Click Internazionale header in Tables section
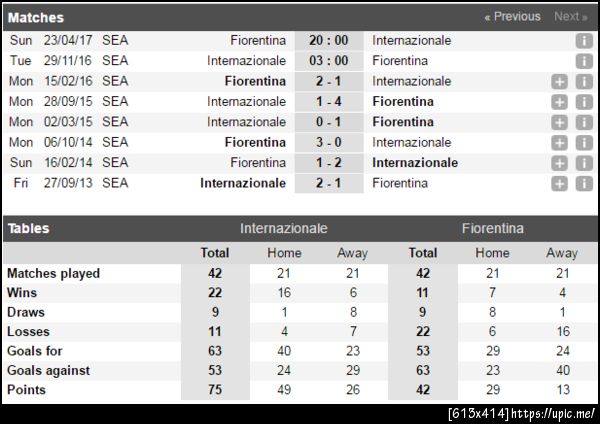The image size is (600, 424). [x=284, y=228]
